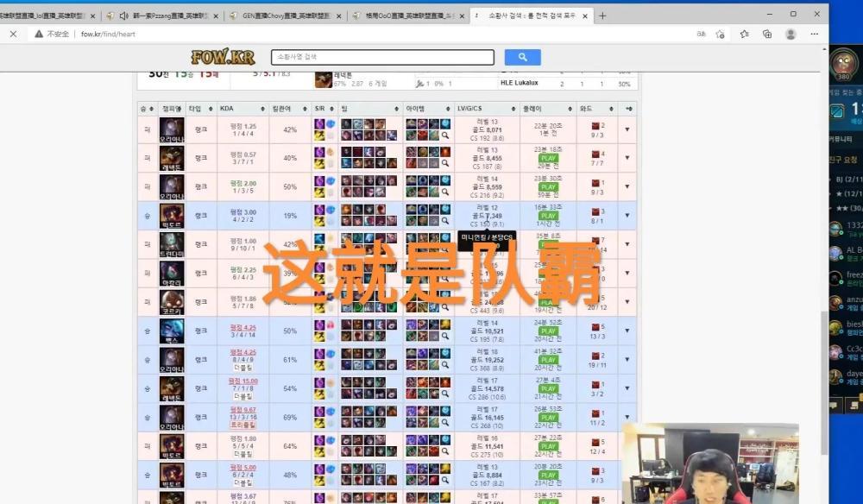Click item magnifier in 오리아나 1/4/4 row
This screenshot has width=863, height=504.
pyautogui.click(x=444, y=135)
